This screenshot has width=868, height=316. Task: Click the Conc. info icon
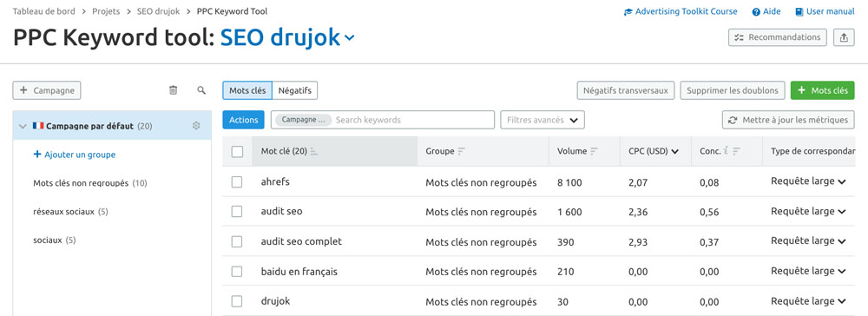726,150
